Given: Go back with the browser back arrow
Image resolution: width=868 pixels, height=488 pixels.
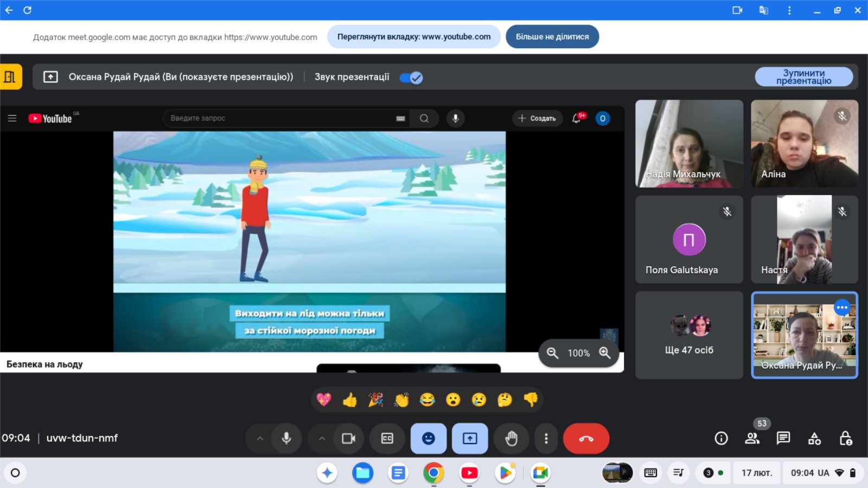Looking at the screenshot, I should click(x=9, y=10).
